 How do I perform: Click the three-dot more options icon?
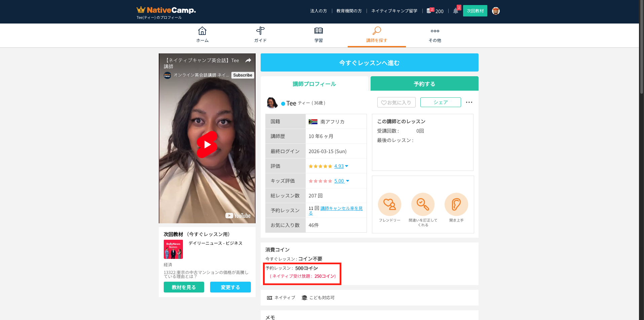pos(469,102)
